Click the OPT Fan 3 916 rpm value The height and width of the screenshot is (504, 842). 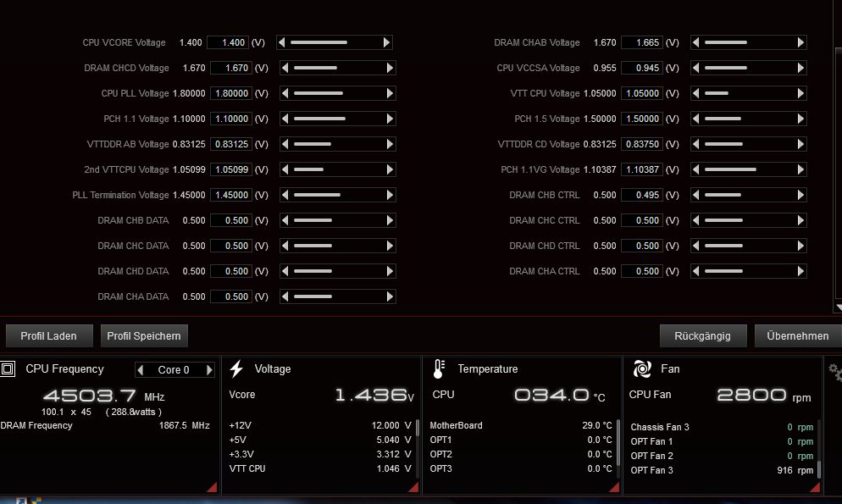click(795, 470)
